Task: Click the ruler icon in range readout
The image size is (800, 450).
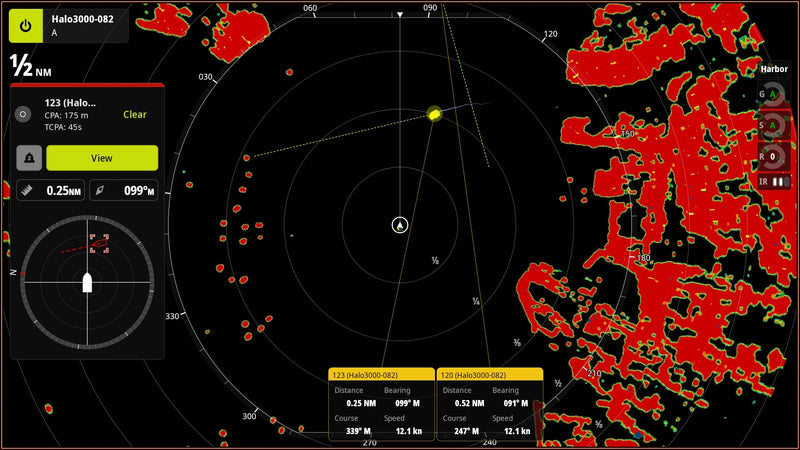Action: (27, 190)
